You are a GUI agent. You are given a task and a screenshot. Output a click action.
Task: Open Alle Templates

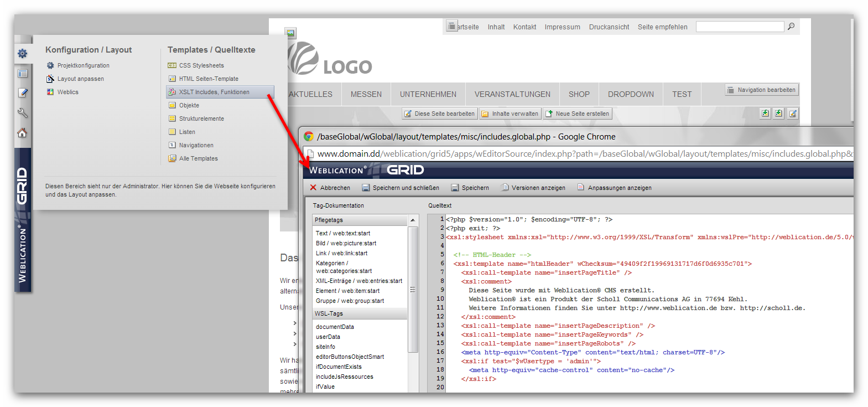coord(199,158)
